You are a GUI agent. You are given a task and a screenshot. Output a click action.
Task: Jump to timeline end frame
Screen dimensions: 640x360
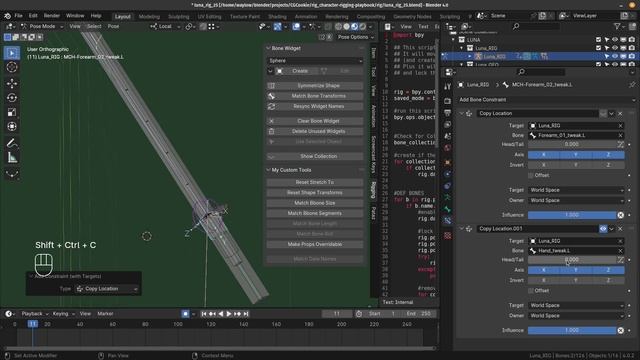point(246,314)
